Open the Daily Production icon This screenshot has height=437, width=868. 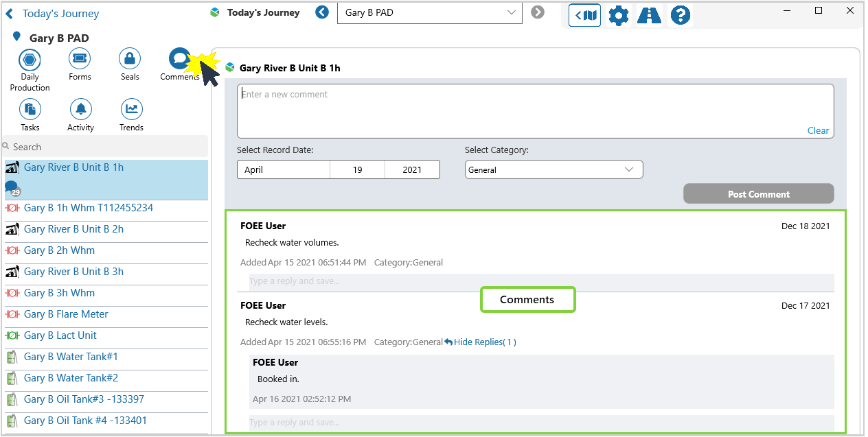point(30,60)
